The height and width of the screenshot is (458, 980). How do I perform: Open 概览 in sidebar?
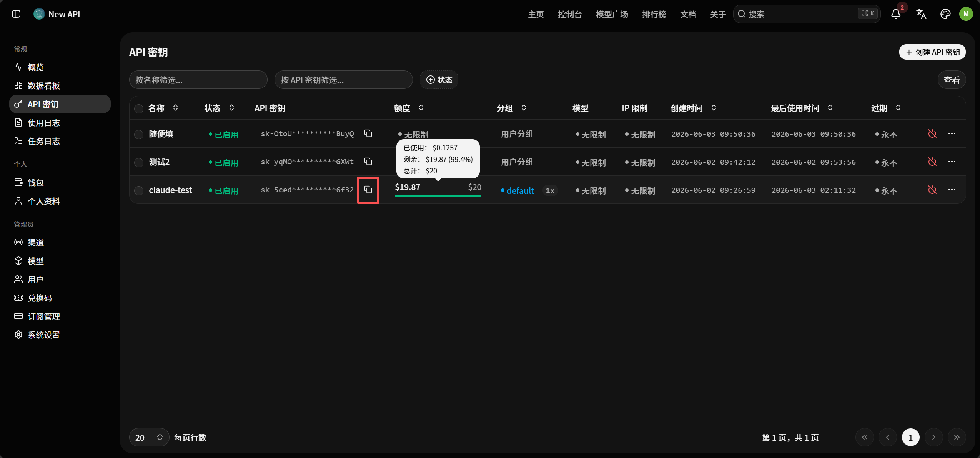60,67
